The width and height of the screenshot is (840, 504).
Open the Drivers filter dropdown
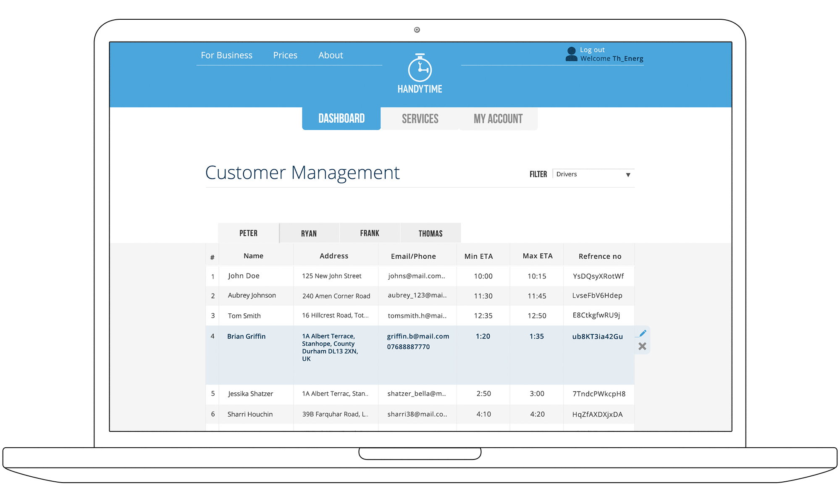593,174
